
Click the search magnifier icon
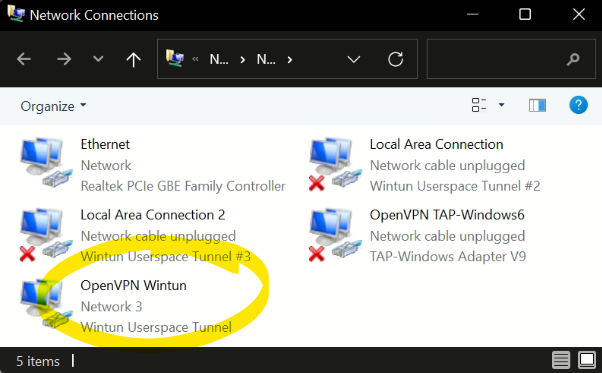click(573, 59)
